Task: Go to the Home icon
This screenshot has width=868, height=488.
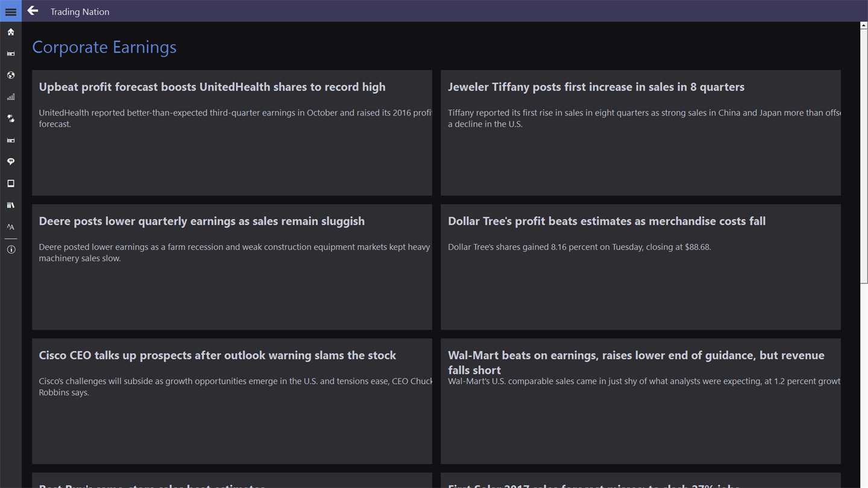Action: point(11,32)
